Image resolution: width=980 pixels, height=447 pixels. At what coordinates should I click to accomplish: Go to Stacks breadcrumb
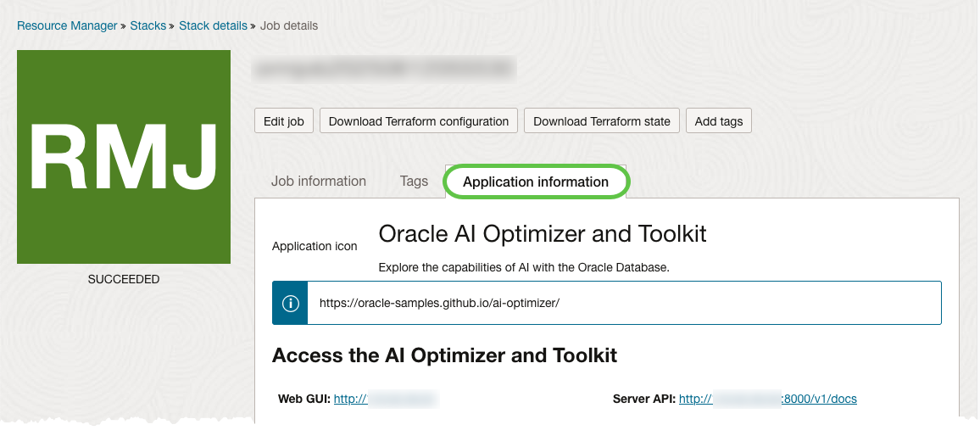(x=148, y=25)
